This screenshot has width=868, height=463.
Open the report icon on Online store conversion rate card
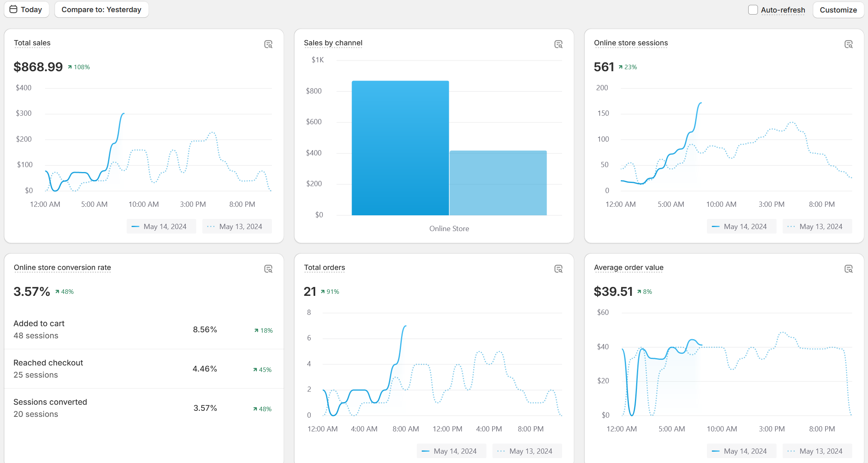click(268, 269)
